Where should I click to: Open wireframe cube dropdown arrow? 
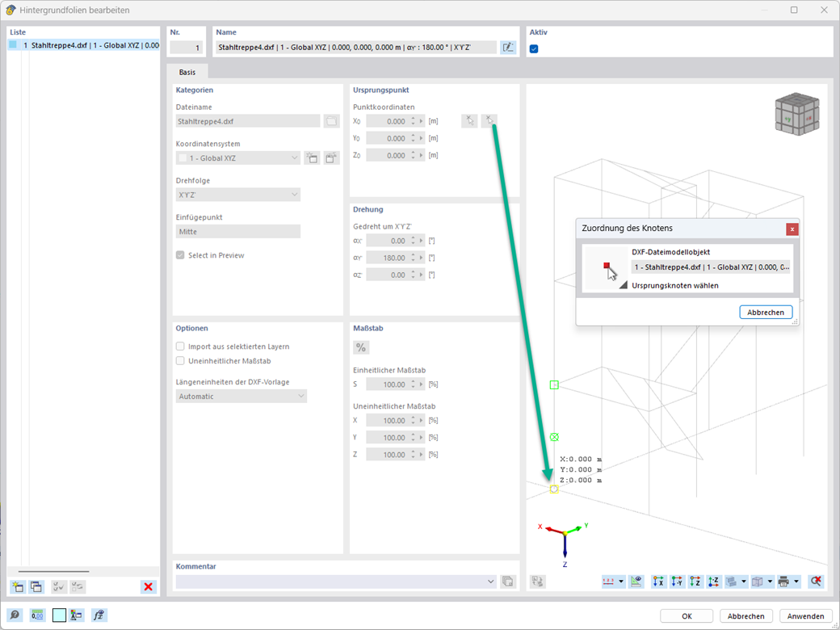point(771,582)
